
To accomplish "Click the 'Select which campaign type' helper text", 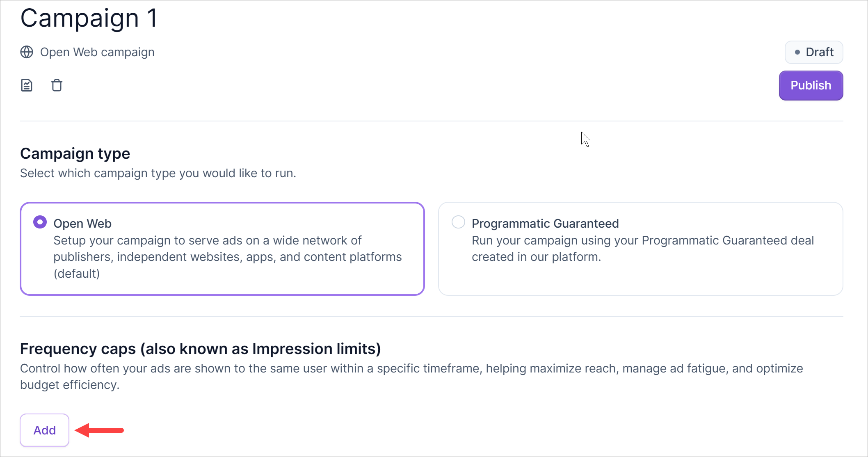I will point(158,173).
